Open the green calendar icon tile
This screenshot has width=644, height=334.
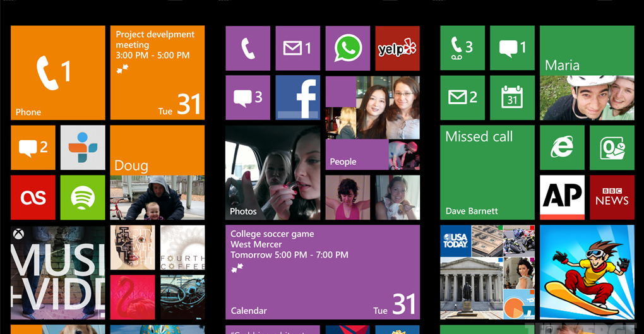(512, 98)
